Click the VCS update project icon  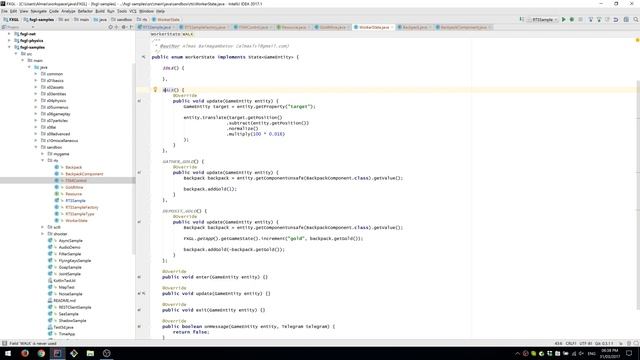[590, 19]
